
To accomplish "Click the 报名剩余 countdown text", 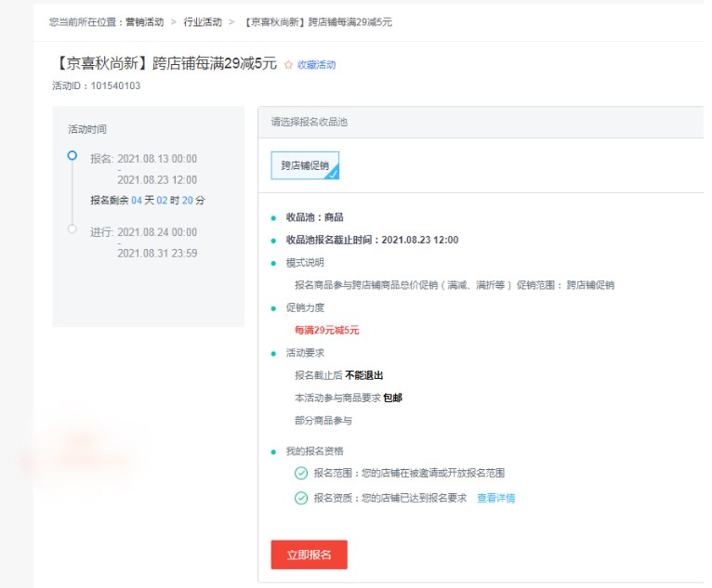I will tap(148, 200).
